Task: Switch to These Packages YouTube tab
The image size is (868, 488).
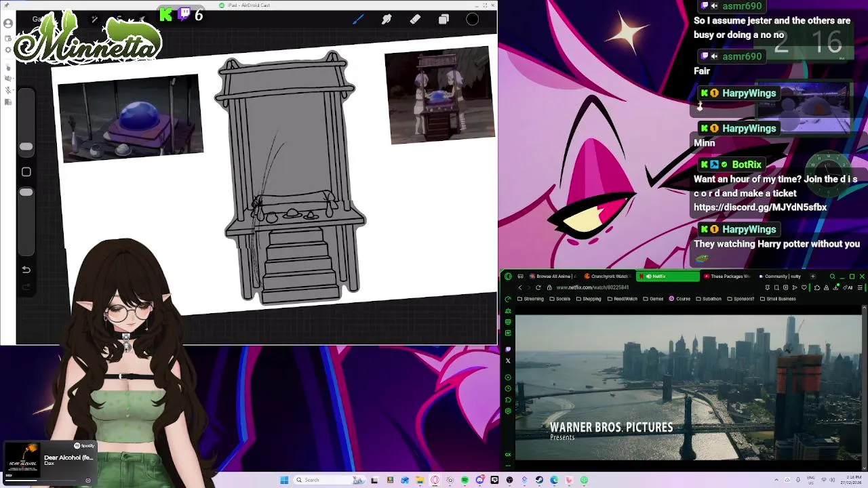Action: 727,276
